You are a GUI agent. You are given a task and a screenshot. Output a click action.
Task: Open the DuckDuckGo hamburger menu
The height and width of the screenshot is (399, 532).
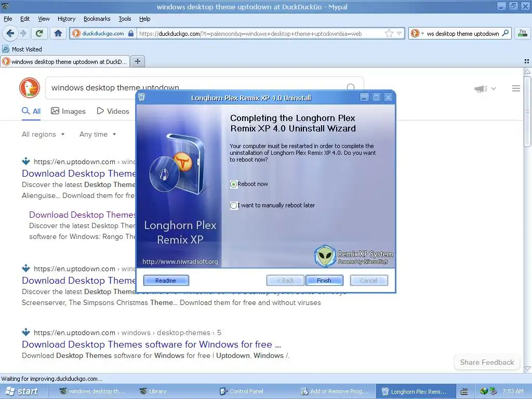tap(516, 88)
